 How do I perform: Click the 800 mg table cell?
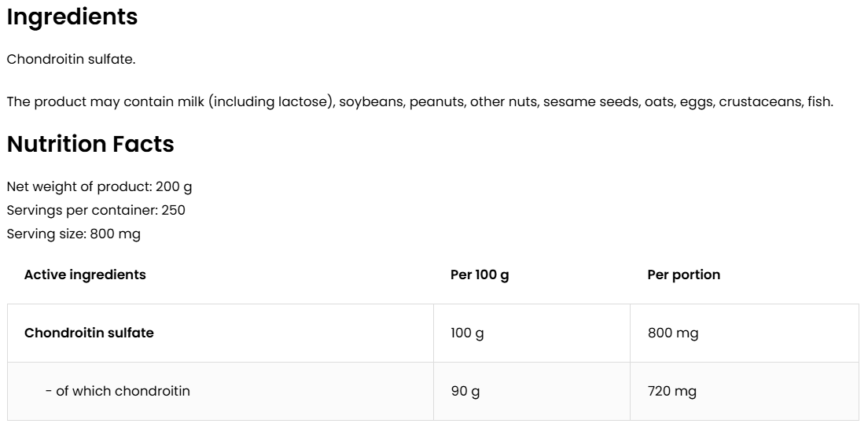point(672,333)
